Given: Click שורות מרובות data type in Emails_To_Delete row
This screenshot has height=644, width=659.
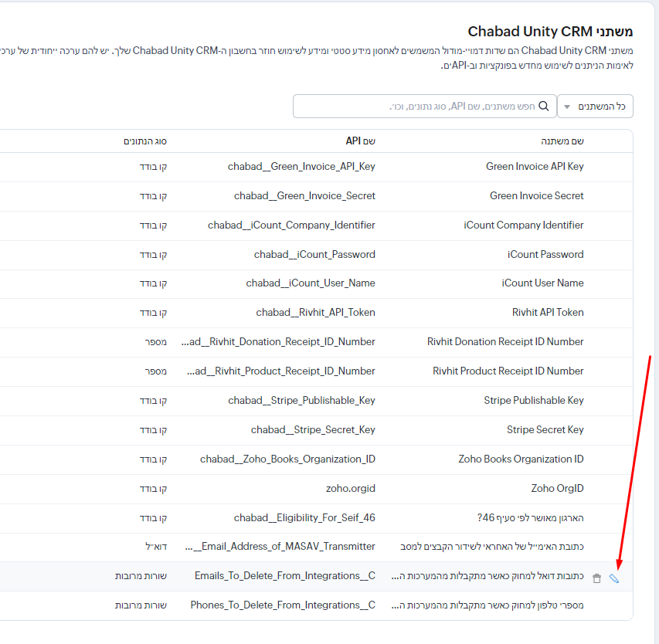Looking at the screenshot, I should tap(141, 576).
